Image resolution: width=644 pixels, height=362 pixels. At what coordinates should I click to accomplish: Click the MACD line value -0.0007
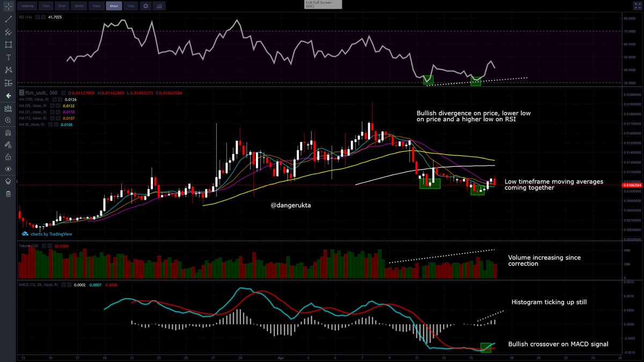(x=95, y=285)
